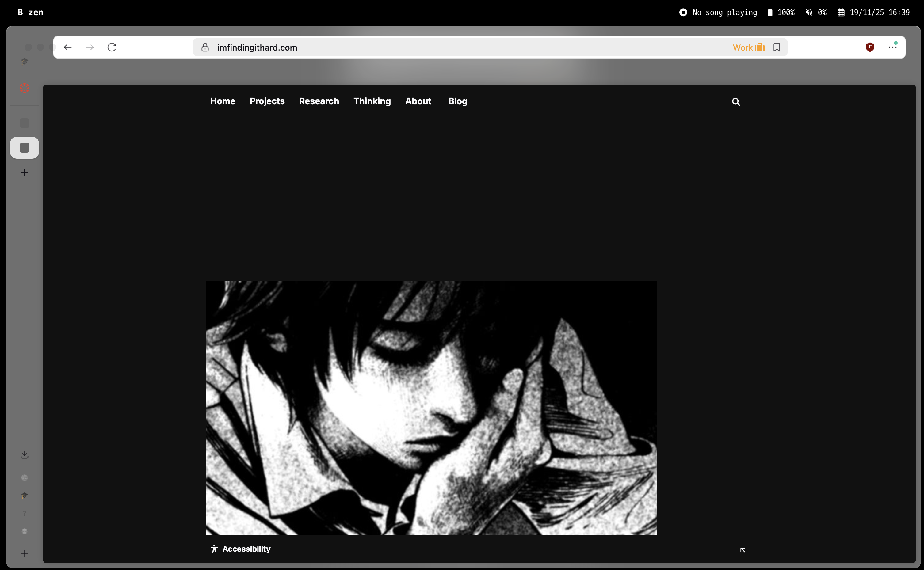Visit the About page
The height and width of the screenshot is (570, 924).
pyautogui.click(x=418, y=101)
